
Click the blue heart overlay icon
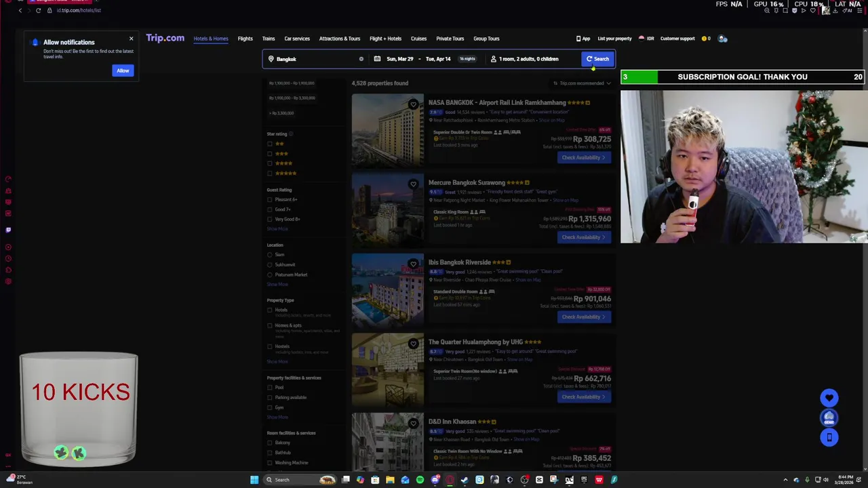[829, 398]
